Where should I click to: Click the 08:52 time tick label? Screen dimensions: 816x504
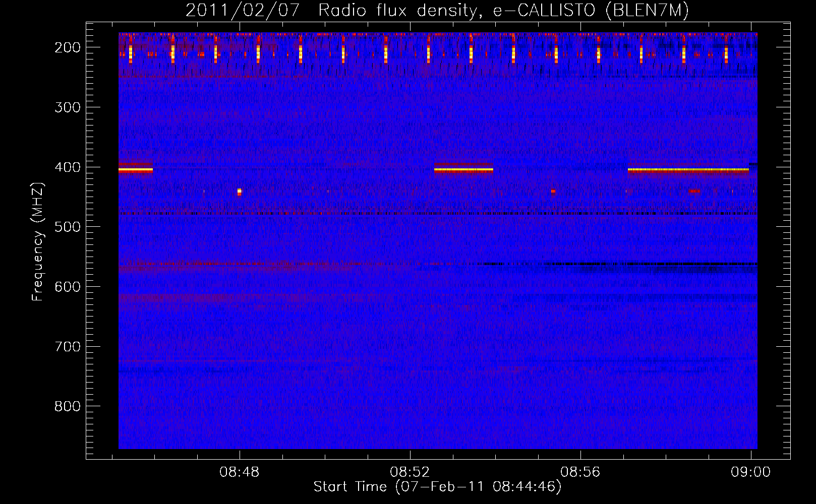(x=410, y=472)
